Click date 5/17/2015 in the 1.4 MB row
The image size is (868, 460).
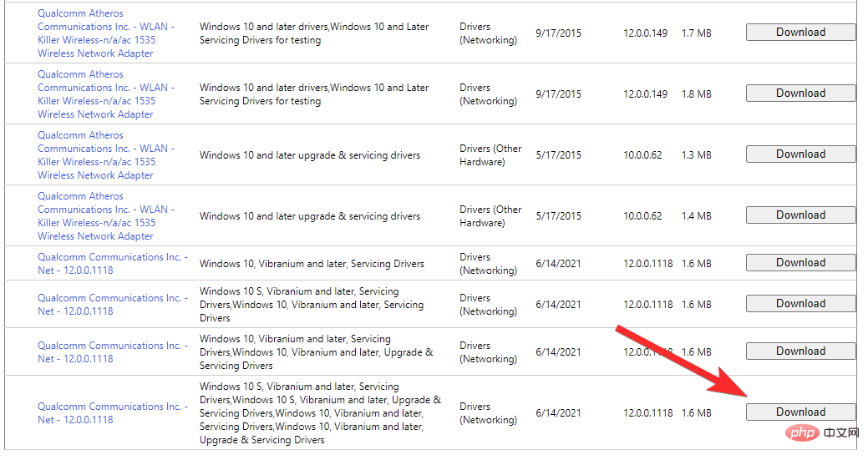[559, 215]
